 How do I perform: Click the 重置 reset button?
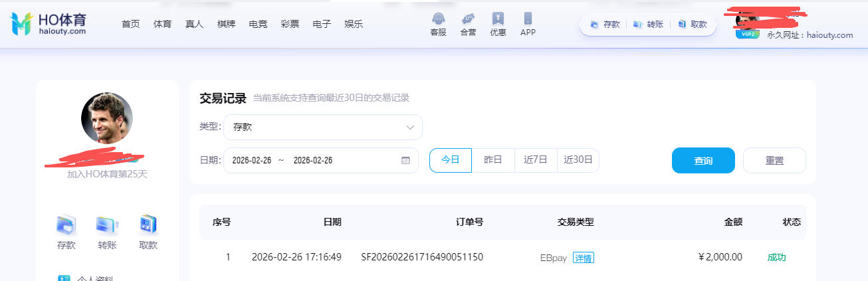click(x=774, y=160)
